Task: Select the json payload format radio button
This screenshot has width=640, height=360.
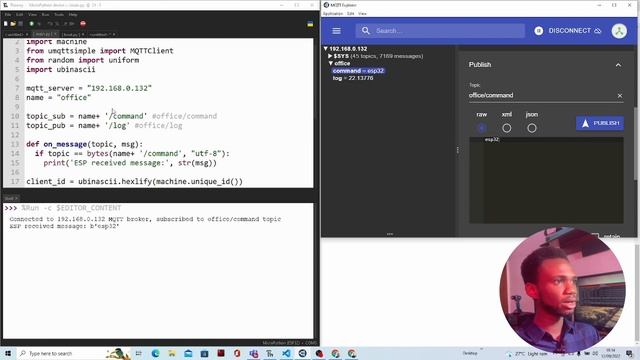Action: coord(531,128)
